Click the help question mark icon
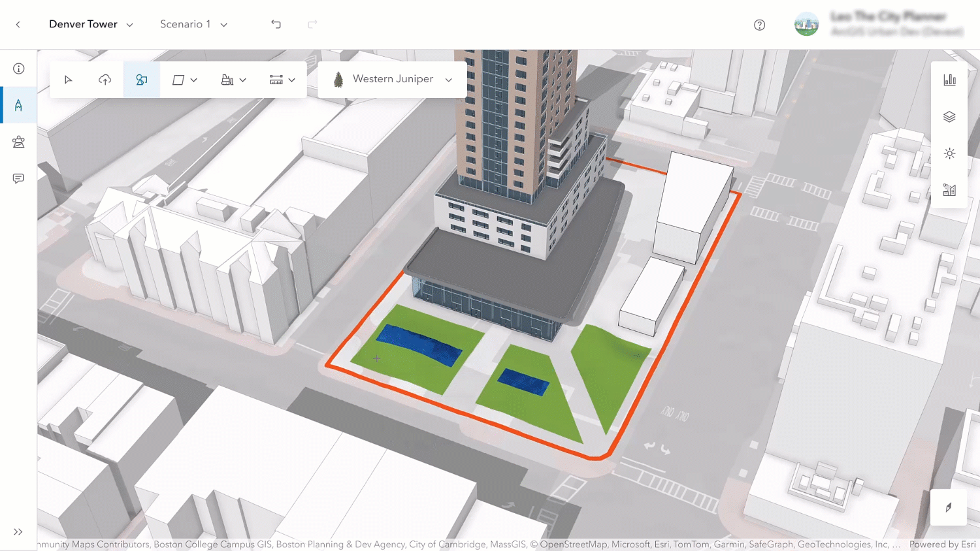Viewport: 980px width, 551px height. click(759, 25)
